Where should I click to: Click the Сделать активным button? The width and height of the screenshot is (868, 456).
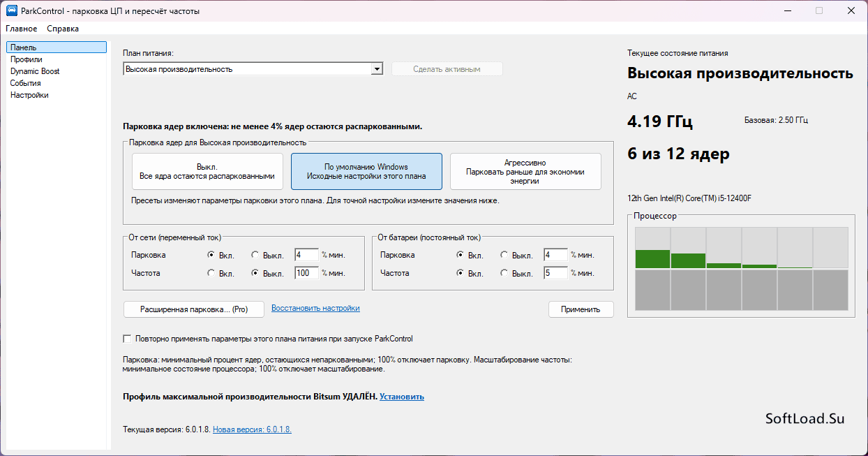(x=447, y=69)
